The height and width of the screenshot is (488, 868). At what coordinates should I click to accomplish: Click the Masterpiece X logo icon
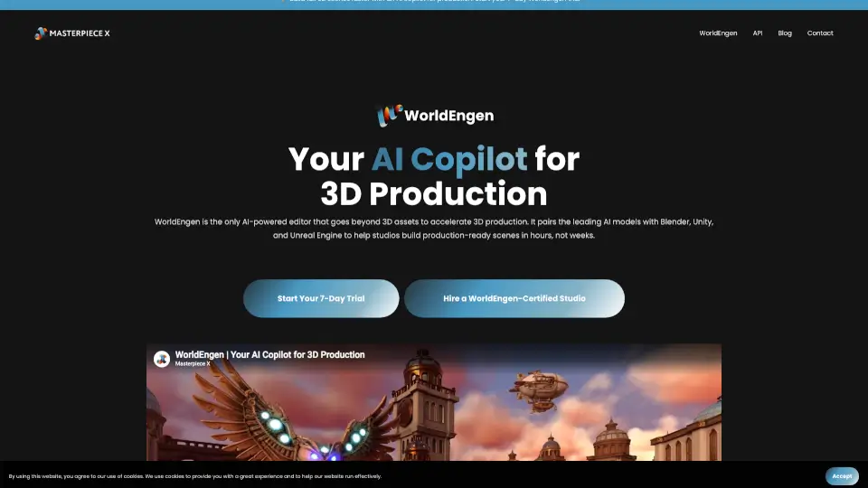pyautogui.click(x=41, y=33)
